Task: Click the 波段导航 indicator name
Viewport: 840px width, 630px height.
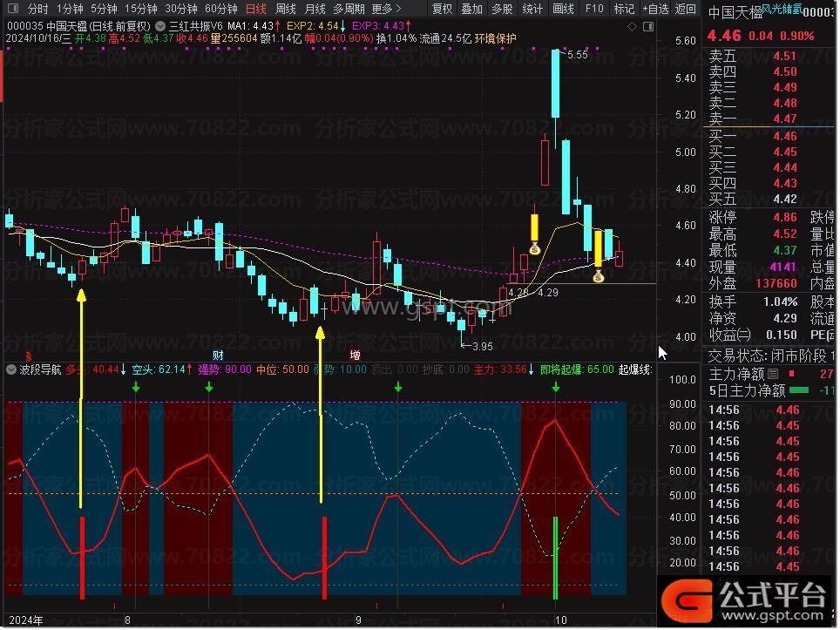Action: 40,369
